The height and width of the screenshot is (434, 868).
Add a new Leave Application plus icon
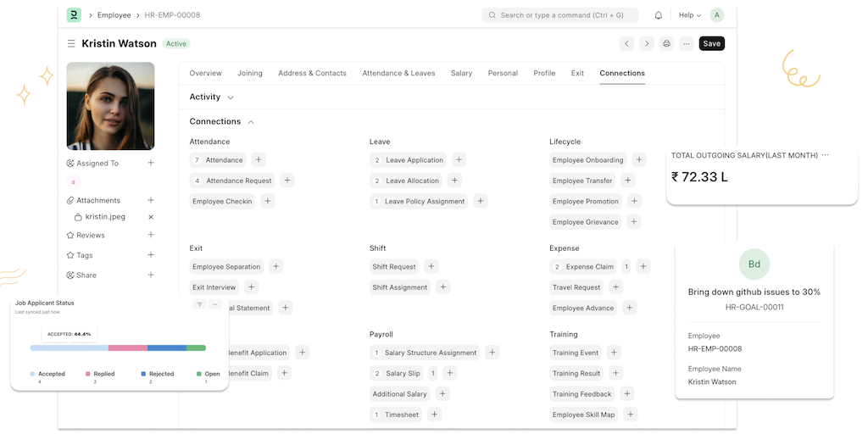[x=459, y=159]
